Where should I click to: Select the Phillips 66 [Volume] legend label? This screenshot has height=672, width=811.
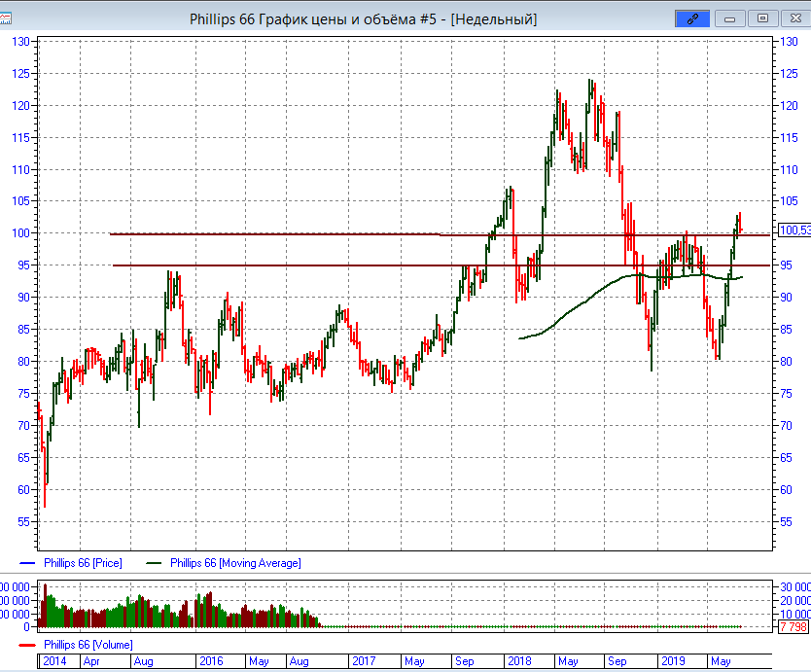pyautogui.click(x=88, y=645)
